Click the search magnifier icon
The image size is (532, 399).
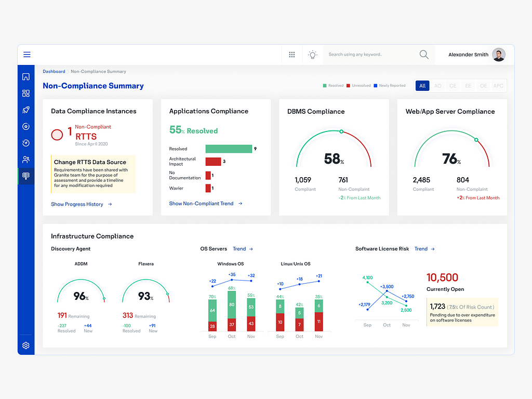[x=423, y=54]
